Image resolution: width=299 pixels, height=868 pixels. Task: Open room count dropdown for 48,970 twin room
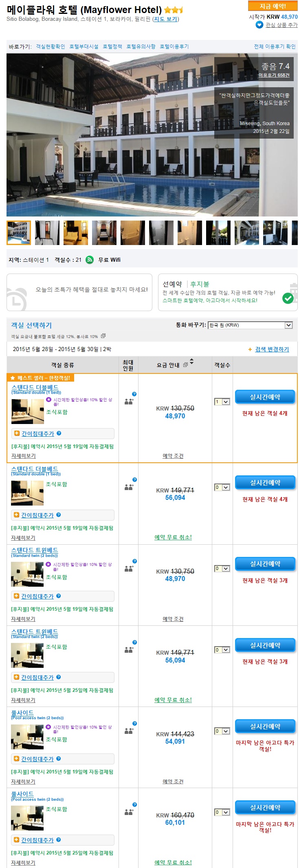(x=222, y=569)
